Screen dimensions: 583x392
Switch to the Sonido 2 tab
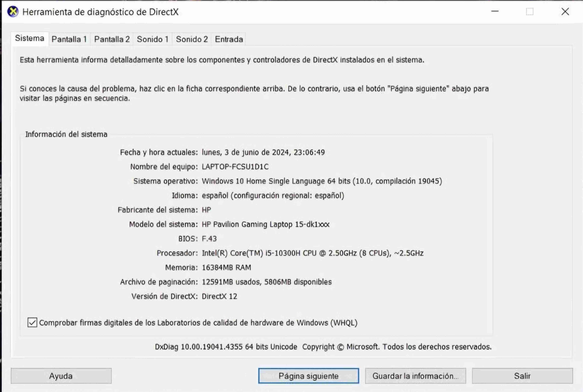(x=192, y=39)
